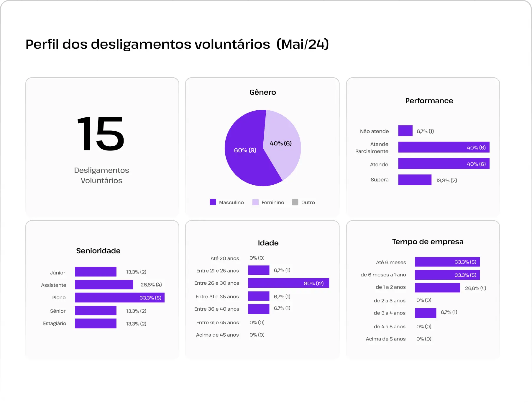This screenshot has height=403, width=532.
Task: Click the Até 6 meses label
Action: pyautogui.click(x=391, y=262)
